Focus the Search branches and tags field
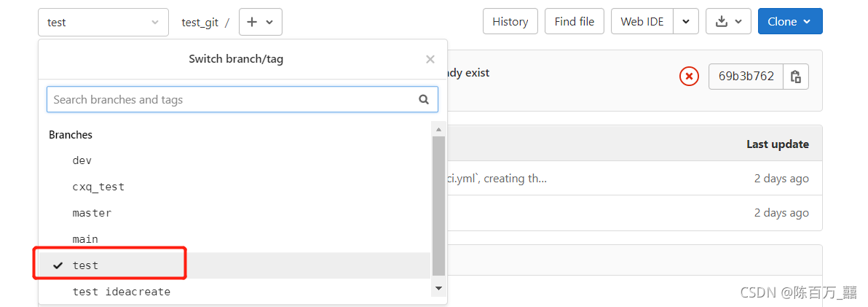 (242, 100)
